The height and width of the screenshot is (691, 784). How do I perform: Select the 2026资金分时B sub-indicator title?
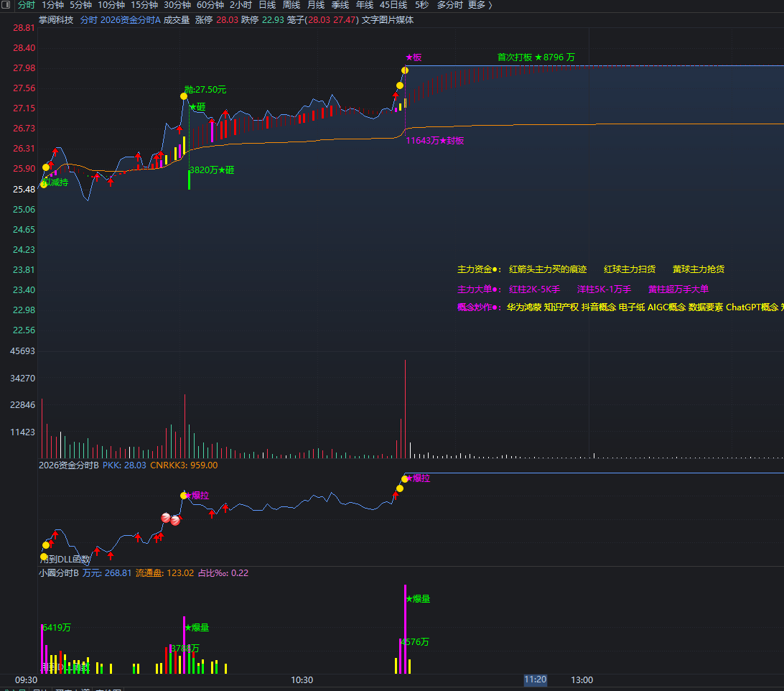(x=68, y=465)
